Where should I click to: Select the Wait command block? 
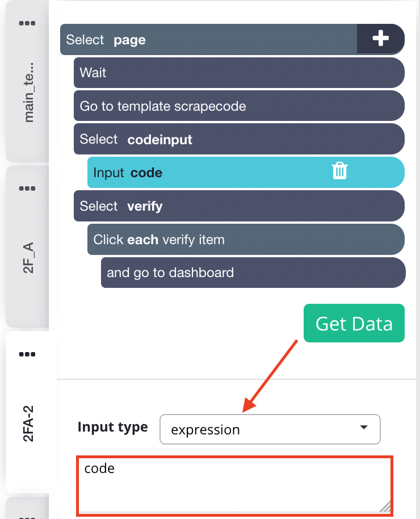pos(238,72)
